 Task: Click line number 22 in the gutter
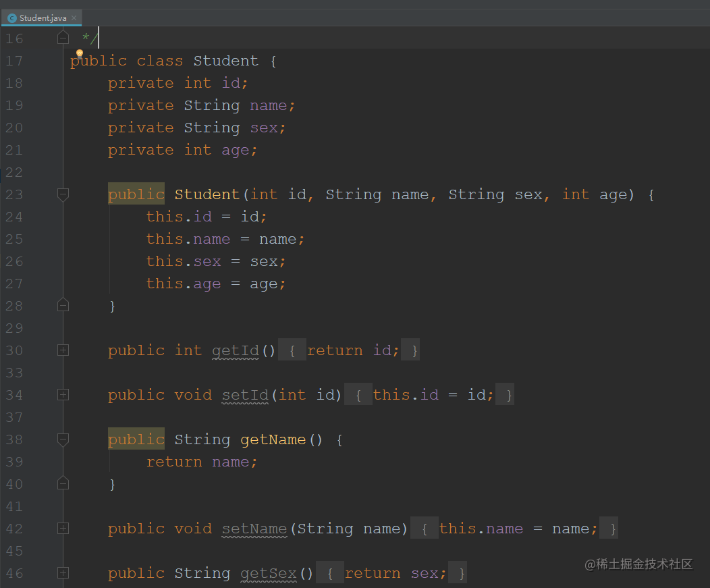click(14, 172)
